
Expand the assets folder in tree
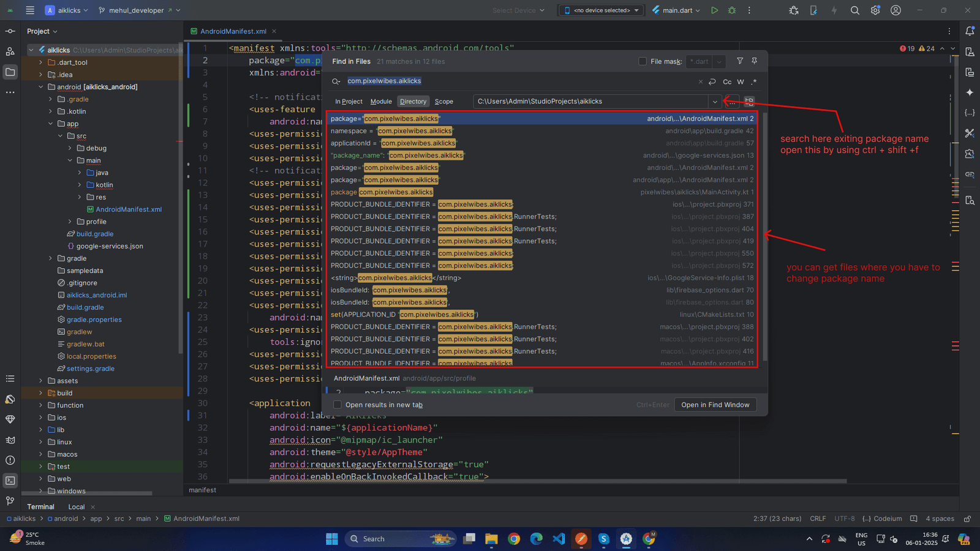click(x=41, y=381)
